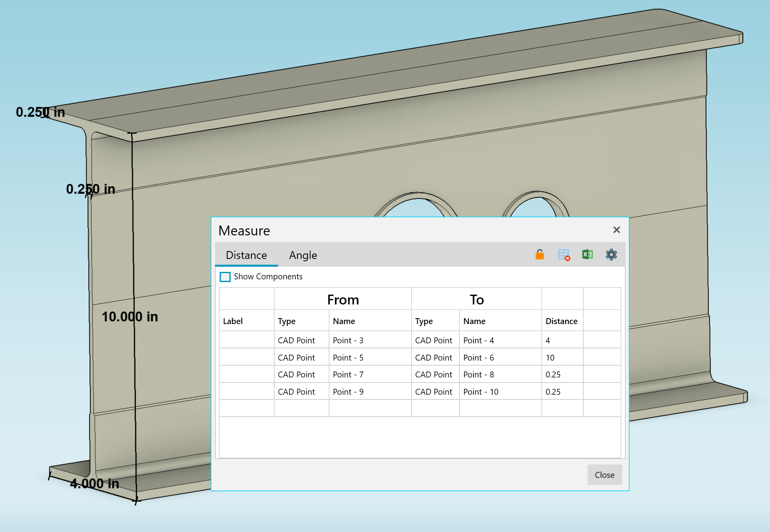Enable the Show Components checkbox

coord(225,277)
